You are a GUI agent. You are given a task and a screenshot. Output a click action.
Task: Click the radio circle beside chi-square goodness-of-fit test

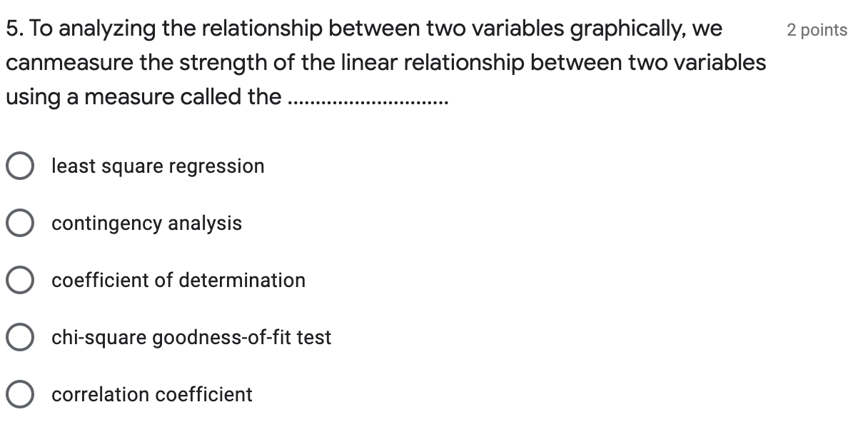(20, 337)
